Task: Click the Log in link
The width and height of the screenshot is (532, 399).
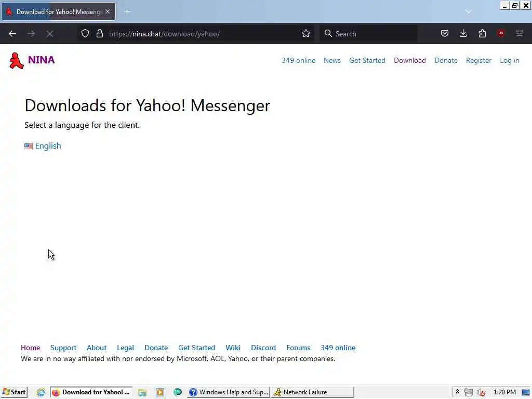Action: coord(510,60)
